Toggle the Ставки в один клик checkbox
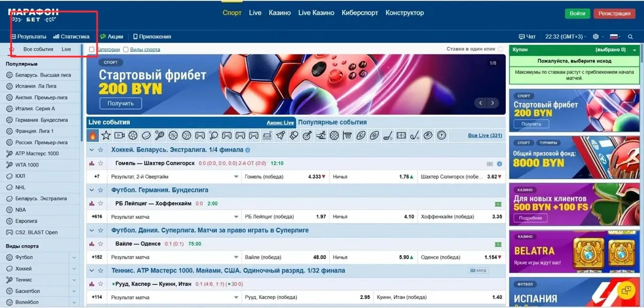Screen dimensions: 644x308 500,49
